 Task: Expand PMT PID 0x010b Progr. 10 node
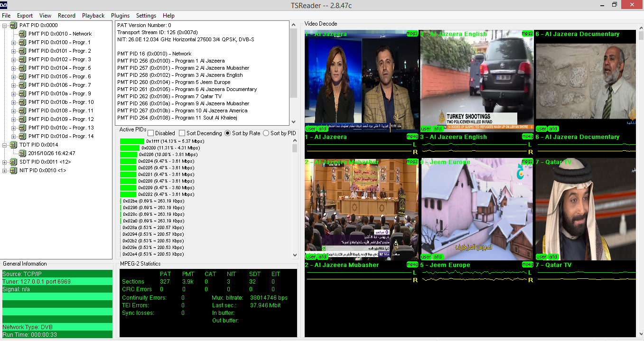14,102
